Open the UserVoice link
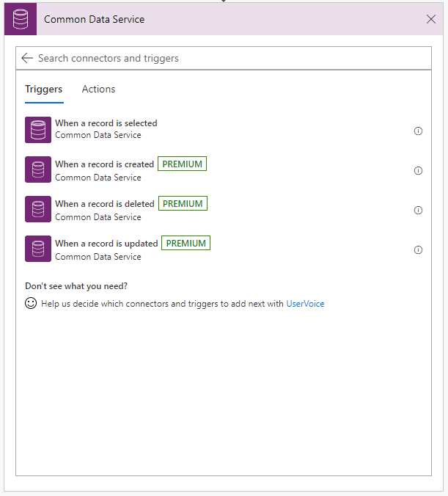The height and width of the screenshot is (496, 448). [305, 304]
